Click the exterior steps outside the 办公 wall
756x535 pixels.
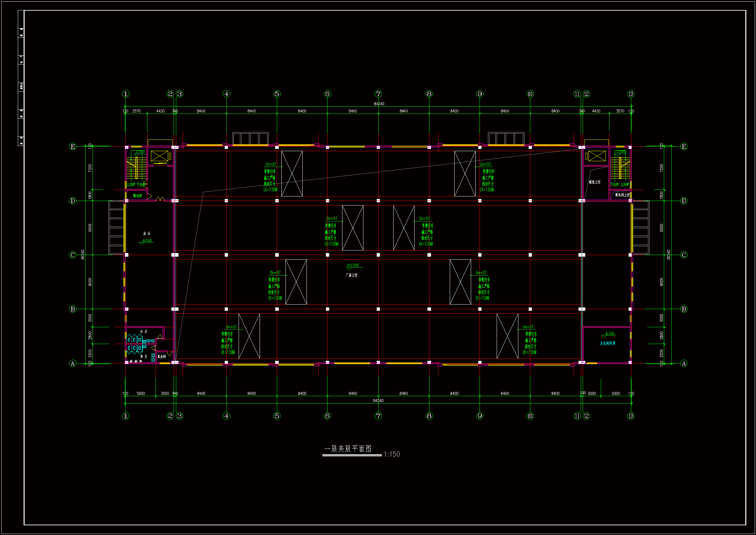[116, 228]
